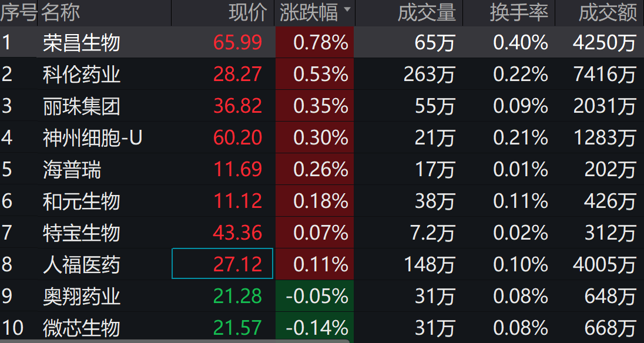
Task: Click the volume cell 263万
Action: point(430,74)
